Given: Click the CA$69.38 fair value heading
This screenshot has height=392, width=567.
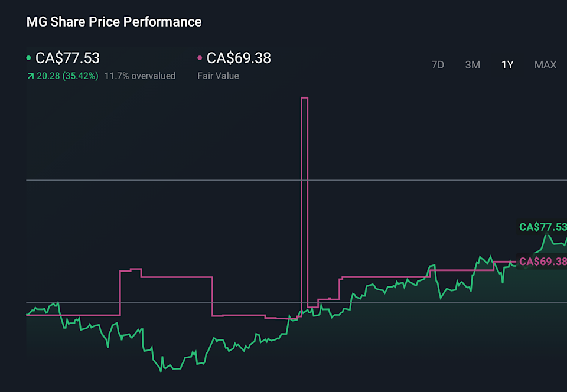Looking at the screenshot, I should click(239, 58).
